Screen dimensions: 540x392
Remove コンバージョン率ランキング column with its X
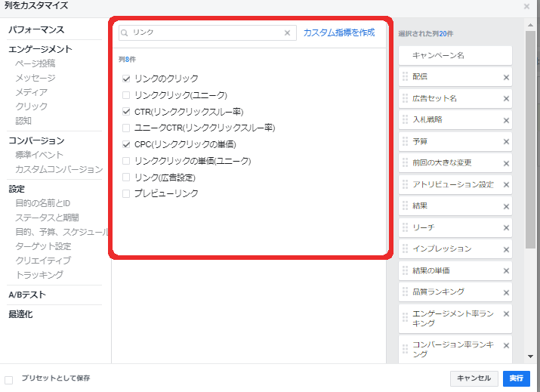coord(506,345)
